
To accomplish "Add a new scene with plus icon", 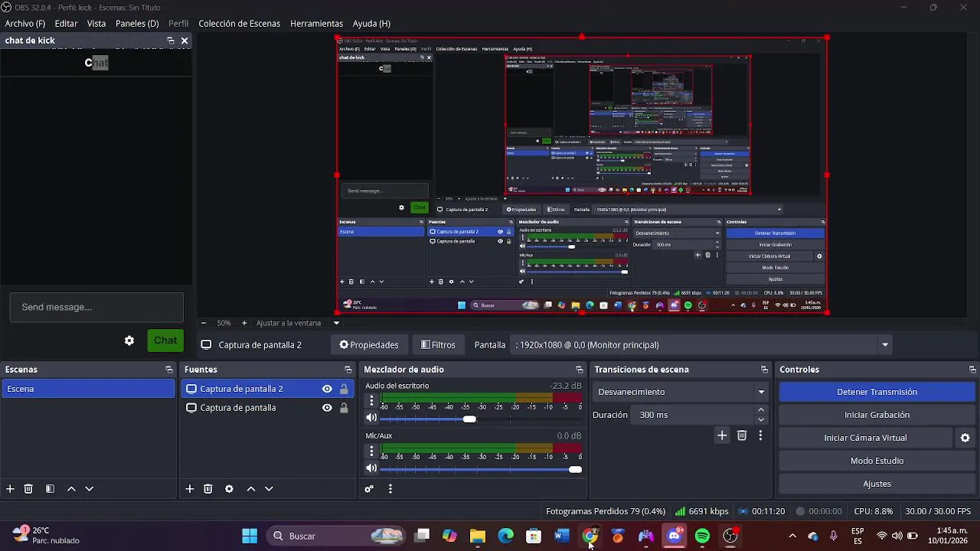I will [x=10, y=488].
